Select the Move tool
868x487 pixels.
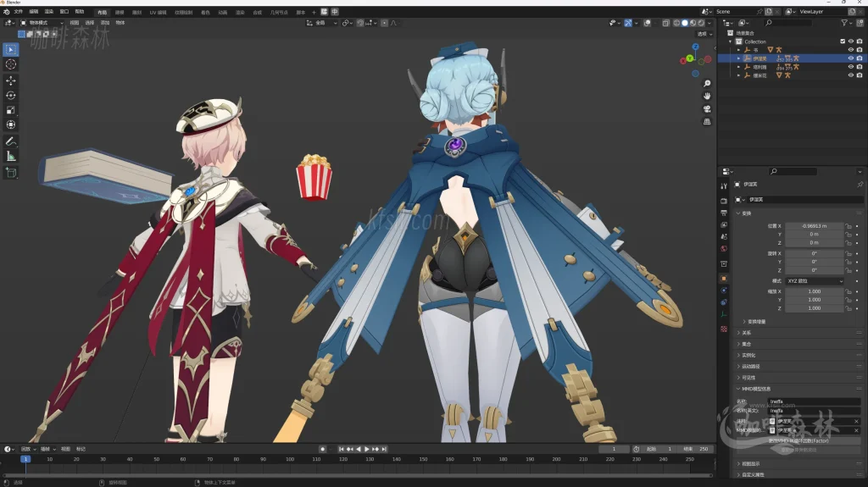click(10, 80)
